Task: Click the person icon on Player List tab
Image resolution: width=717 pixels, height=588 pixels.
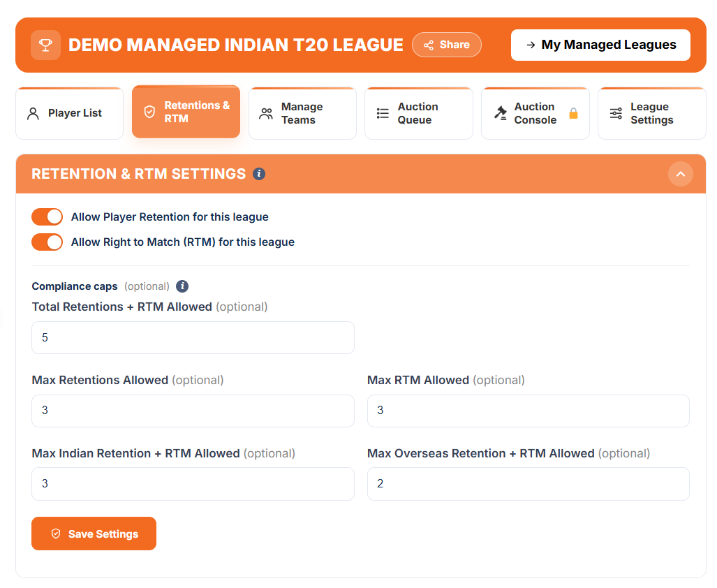Action: pyautogui.click(x=33, y=113)
